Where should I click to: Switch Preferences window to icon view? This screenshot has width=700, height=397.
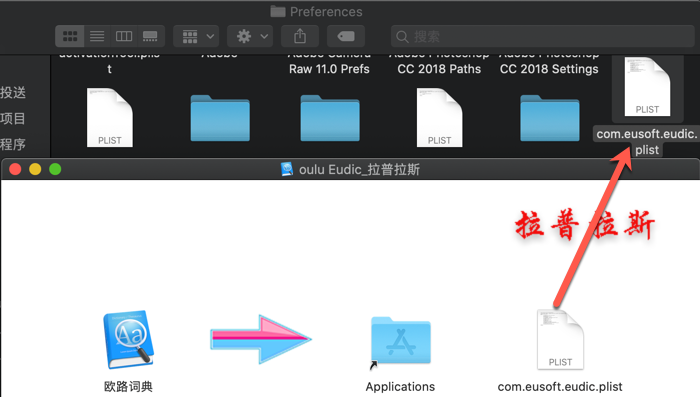(70, 36)
